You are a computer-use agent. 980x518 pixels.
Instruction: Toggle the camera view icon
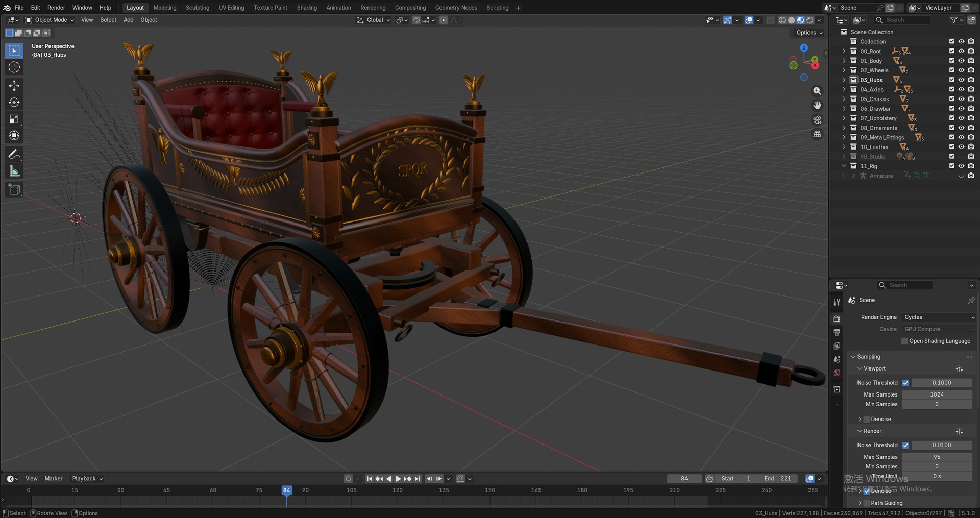coord(817,119)
